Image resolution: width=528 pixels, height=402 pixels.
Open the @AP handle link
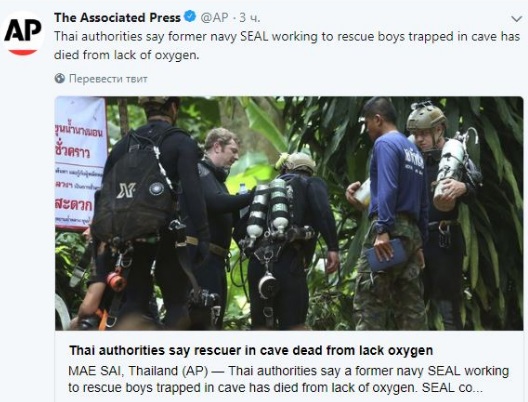(214, 18)
